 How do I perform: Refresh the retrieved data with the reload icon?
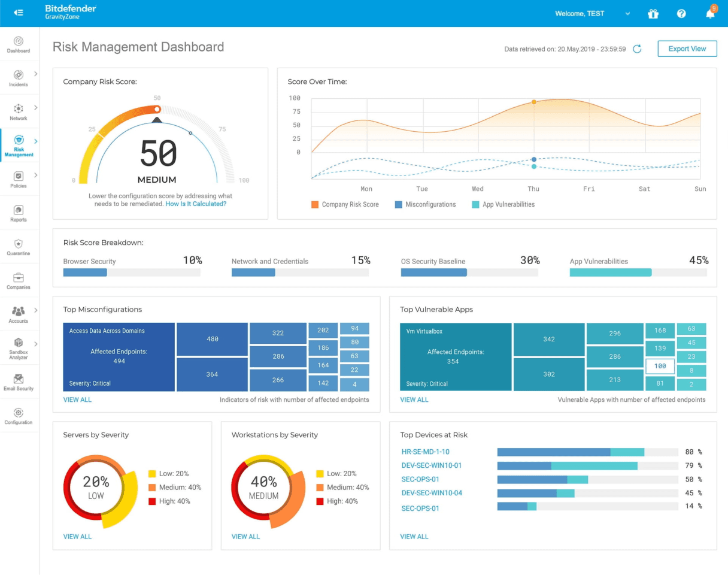(x=637, y=49)
